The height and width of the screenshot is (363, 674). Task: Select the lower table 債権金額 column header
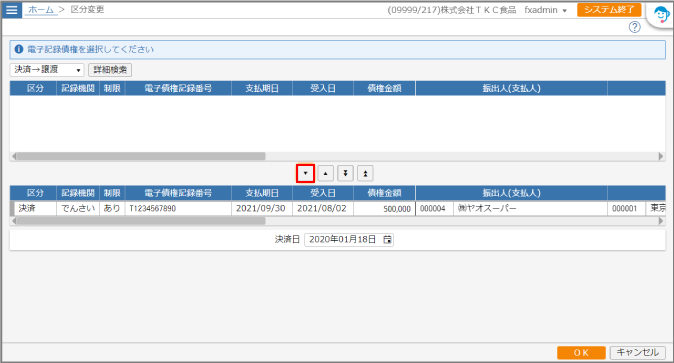tap(384, 193)
